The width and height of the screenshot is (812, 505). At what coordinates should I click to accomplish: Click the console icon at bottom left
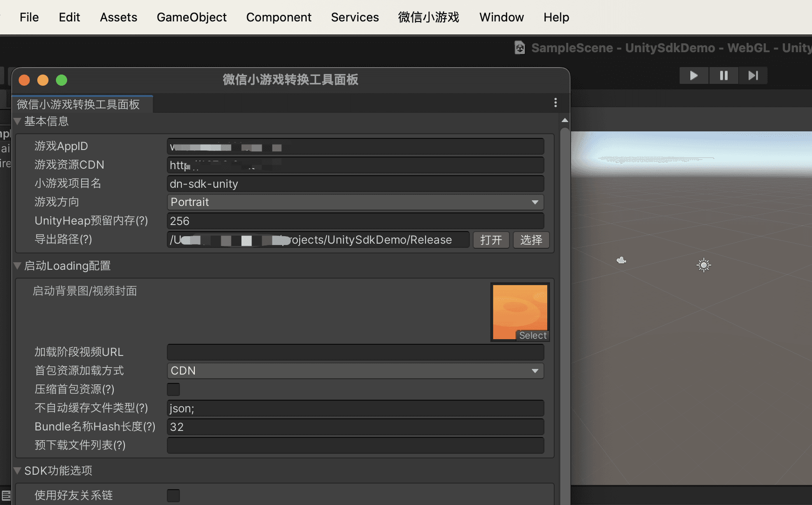(x=6, y=495)
